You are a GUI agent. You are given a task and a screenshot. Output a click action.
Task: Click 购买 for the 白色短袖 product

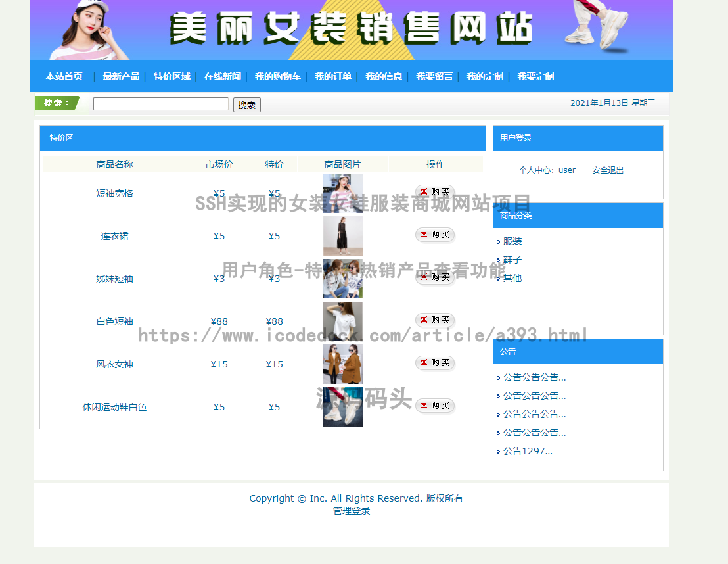[434, 320]
